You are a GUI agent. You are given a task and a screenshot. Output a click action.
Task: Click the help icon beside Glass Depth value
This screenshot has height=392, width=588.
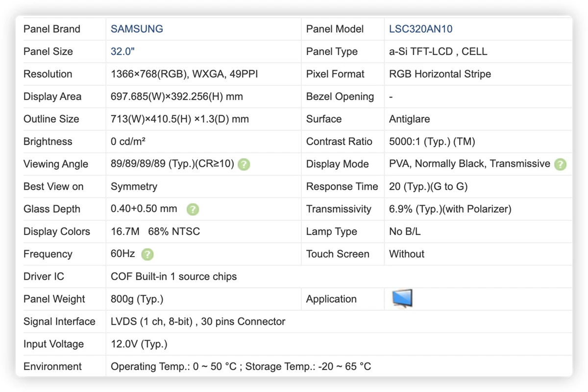point(193,209)
